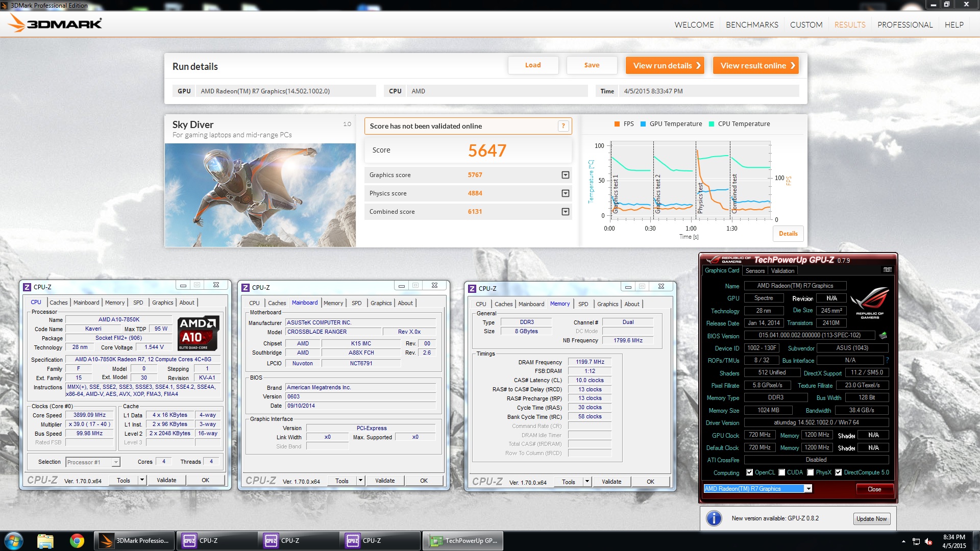The height and width of the screenshot is (551, 980).
Task: Click the PROFESSIONAL menu item
Action: (905, 24)
